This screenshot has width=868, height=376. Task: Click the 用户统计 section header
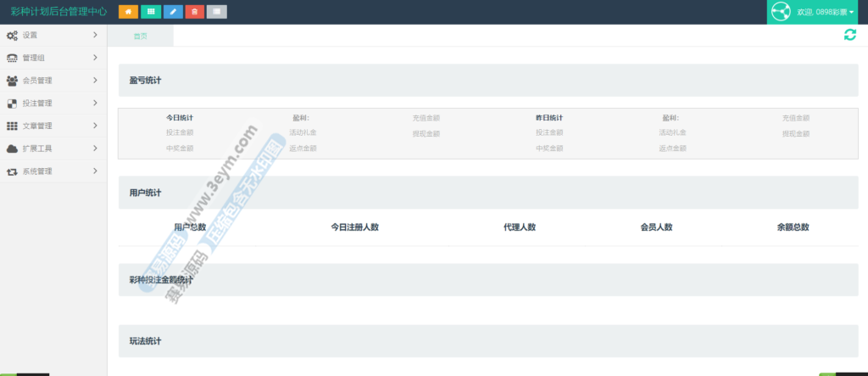point(145,193)
